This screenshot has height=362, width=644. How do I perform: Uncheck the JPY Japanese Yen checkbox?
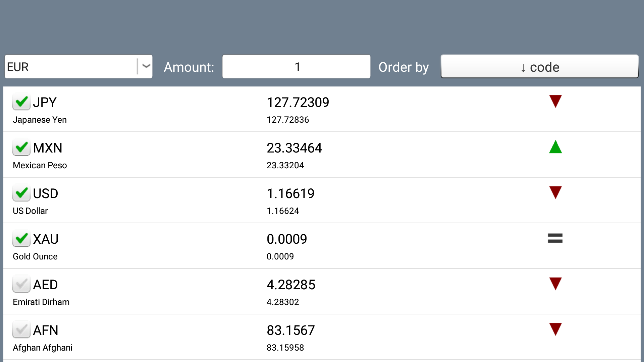pos(21,102)
